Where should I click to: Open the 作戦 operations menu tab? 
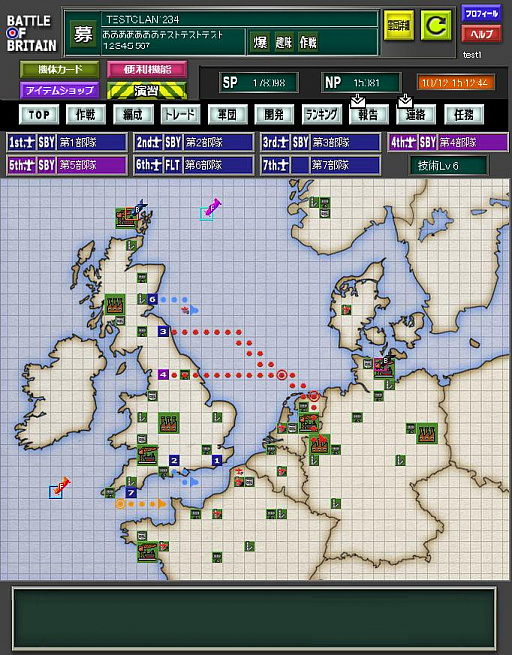[86, 114]
